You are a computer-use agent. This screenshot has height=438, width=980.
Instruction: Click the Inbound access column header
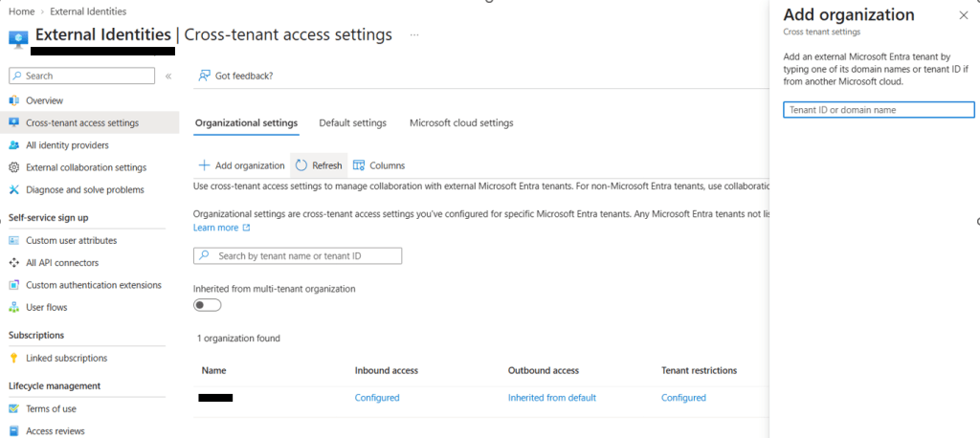(387, 370)
